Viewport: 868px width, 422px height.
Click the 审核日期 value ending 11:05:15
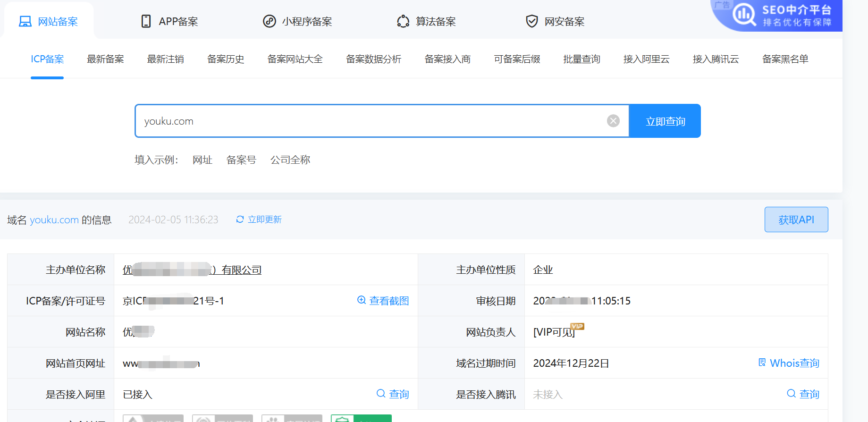(x=582, y=301)
